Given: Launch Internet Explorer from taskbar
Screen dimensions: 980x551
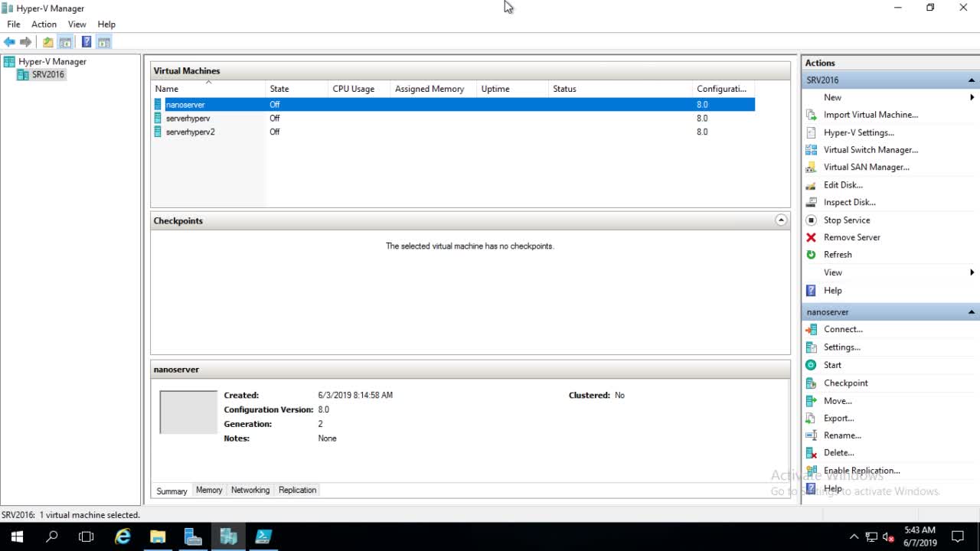Looking at the screenshot, I should pyautogui.click(x=122, y=536).
